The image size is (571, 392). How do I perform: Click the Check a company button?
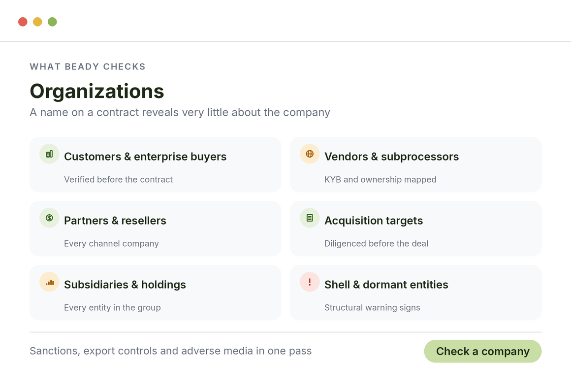(x=482, y=351)
